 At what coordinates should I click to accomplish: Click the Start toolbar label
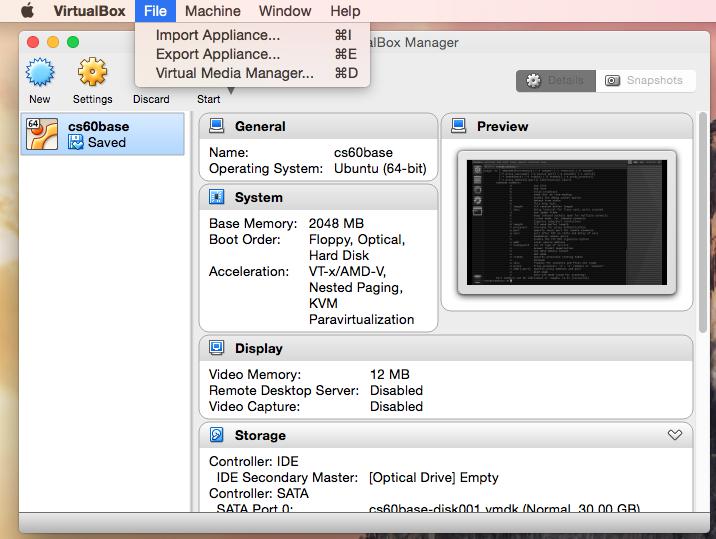[209, 99]
